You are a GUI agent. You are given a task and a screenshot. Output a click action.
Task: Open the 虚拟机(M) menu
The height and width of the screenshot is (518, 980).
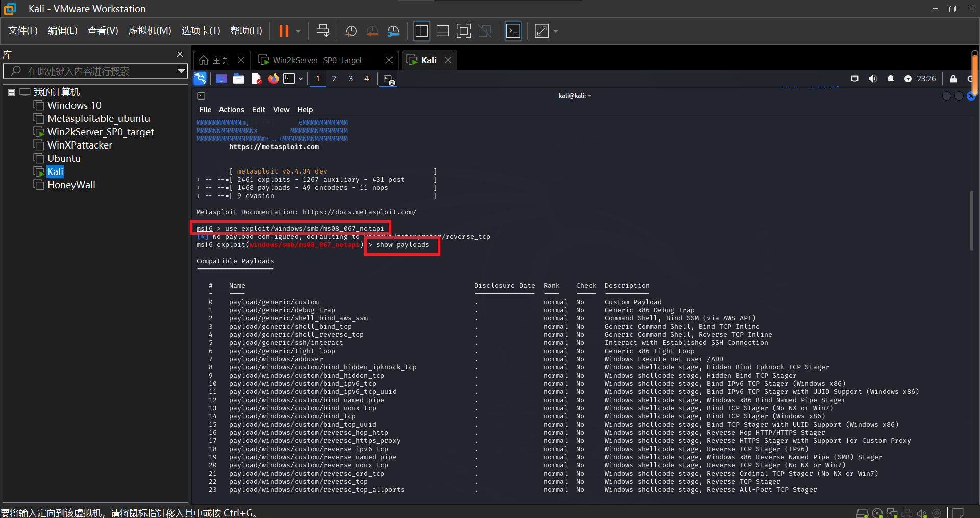(x=150, y=31)
